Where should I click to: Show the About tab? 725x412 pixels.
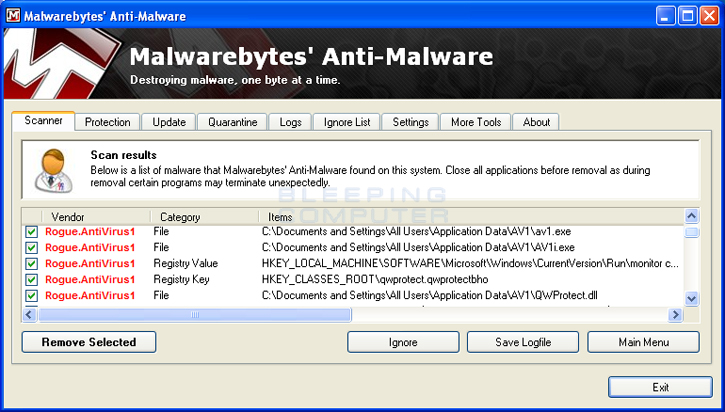click(x=536, y=122)
